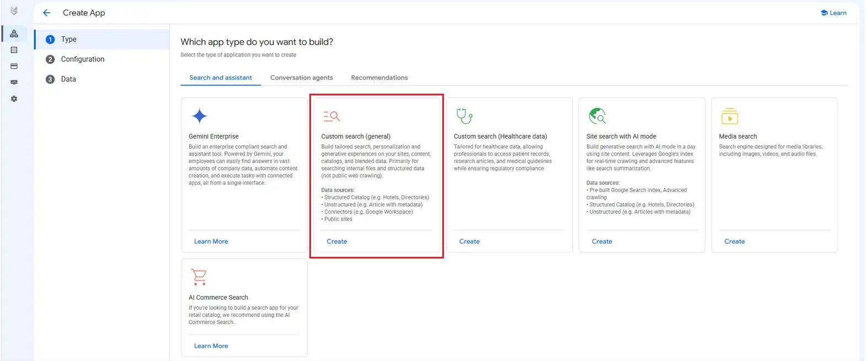Open the Learn link text
Screen dimensions: 868x361
coord(838,13)
